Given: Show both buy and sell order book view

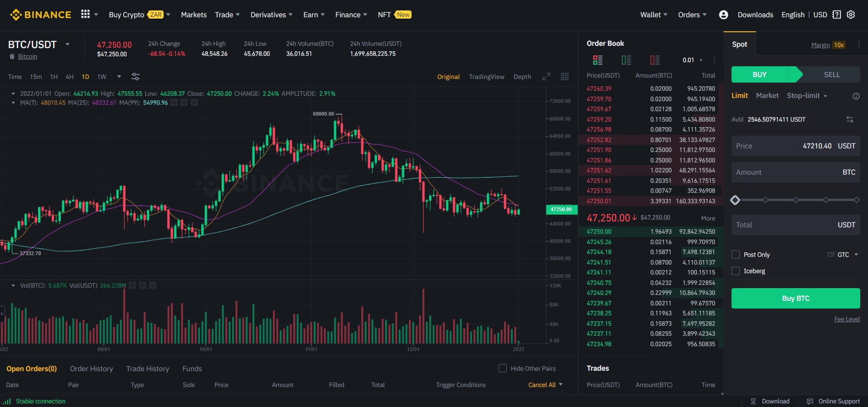Looking at the screenshot, I should [x=597, y=60].
